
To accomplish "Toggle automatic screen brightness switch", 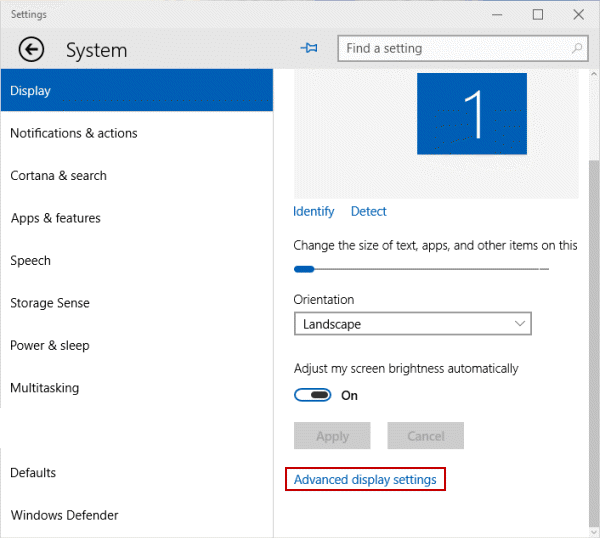I will coord(312,395).
